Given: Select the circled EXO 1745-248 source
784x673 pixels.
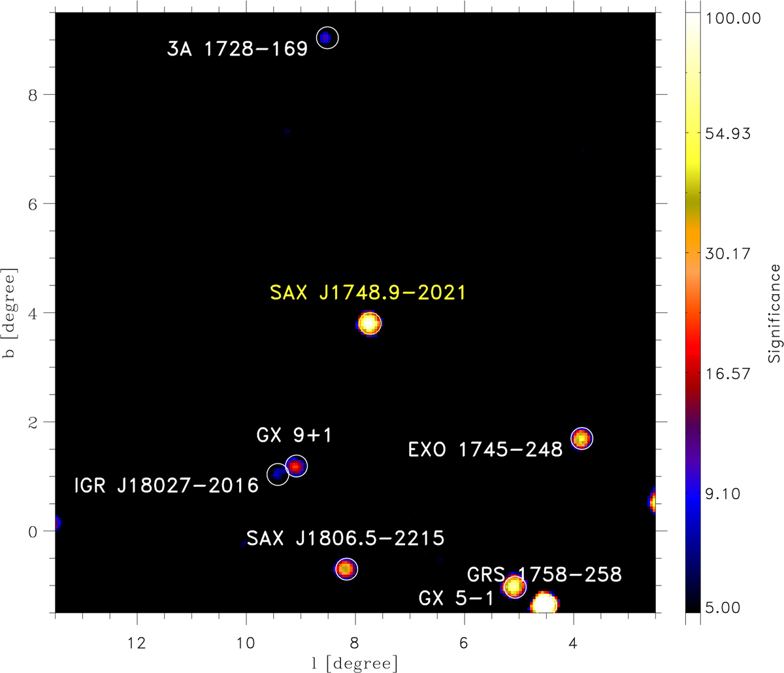Looking at the screenshot, I should click(x=581, y=438).
